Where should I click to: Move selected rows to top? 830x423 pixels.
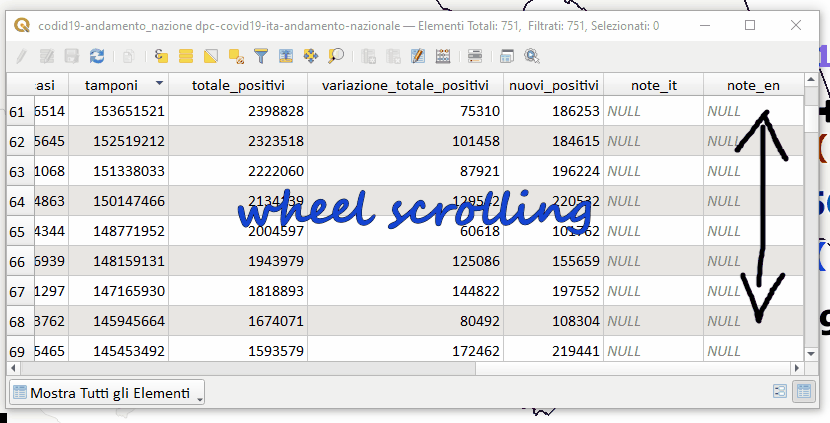click(286, 57)
